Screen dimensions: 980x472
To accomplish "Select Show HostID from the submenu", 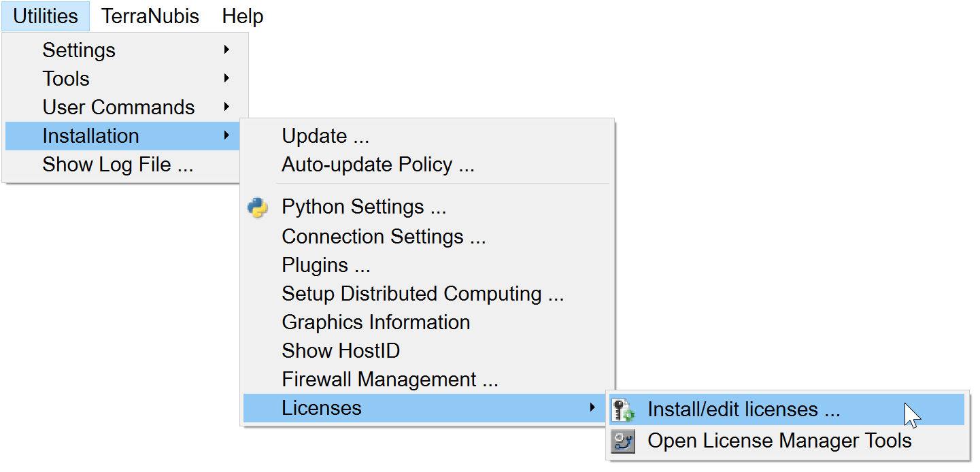I will (x=340, y=351).
